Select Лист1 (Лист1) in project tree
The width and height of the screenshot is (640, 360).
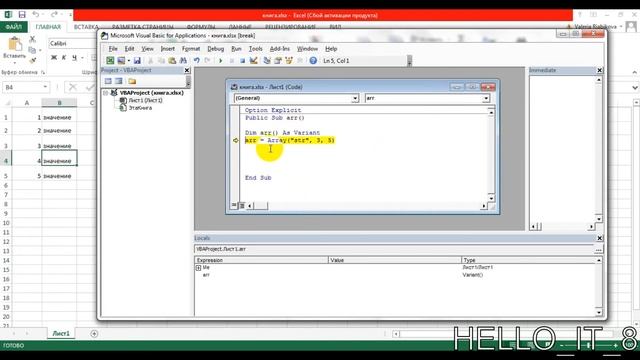pyautogui.click(x=145, y=100)
